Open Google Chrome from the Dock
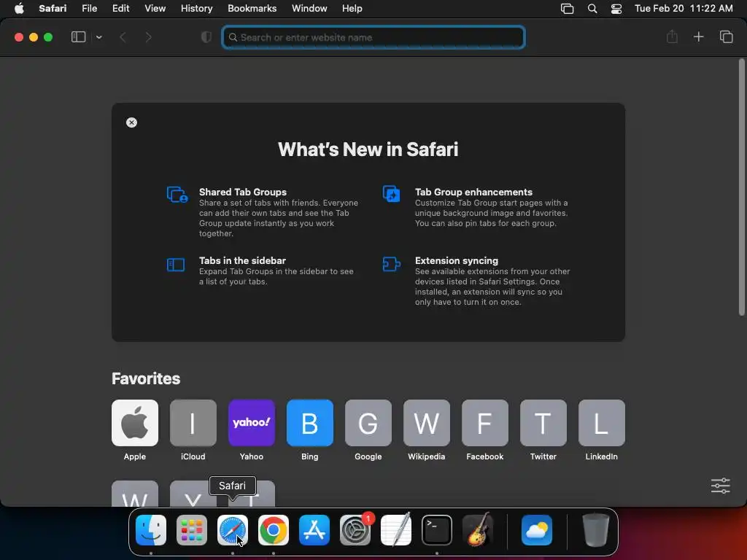This screenshot has height=560, width=747. point(274,529)
